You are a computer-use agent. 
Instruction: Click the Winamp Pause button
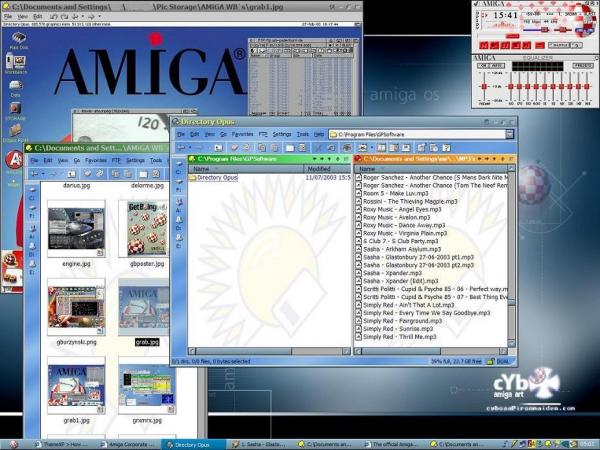[x=505, y=45]
